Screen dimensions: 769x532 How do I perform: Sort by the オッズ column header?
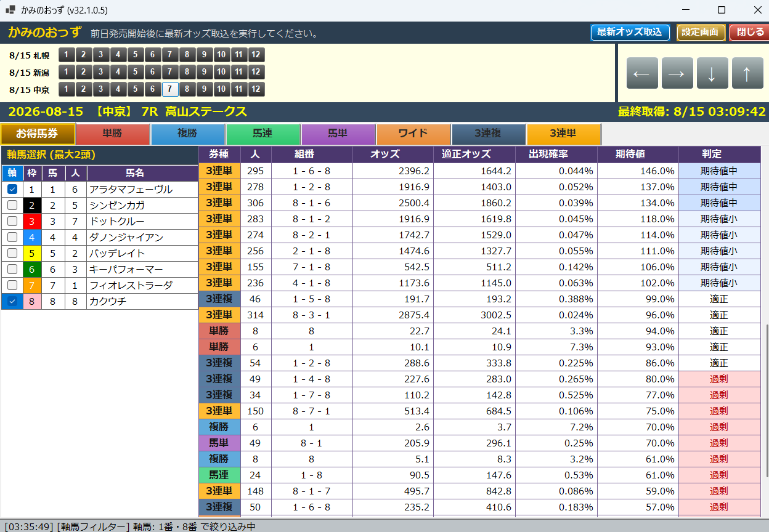[394, 155]
